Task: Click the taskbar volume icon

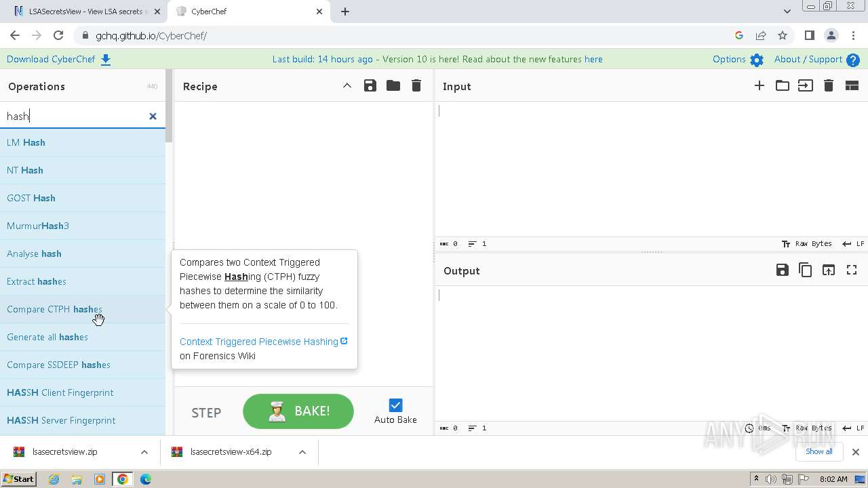Action: [771, 479]
